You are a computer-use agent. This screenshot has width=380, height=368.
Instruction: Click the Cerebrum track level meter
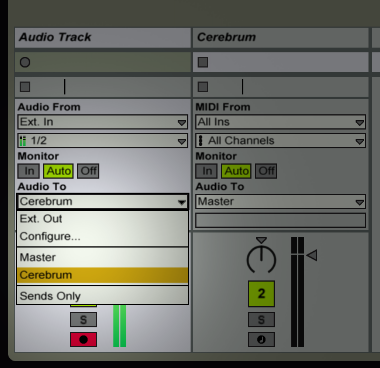click(297, 292)
